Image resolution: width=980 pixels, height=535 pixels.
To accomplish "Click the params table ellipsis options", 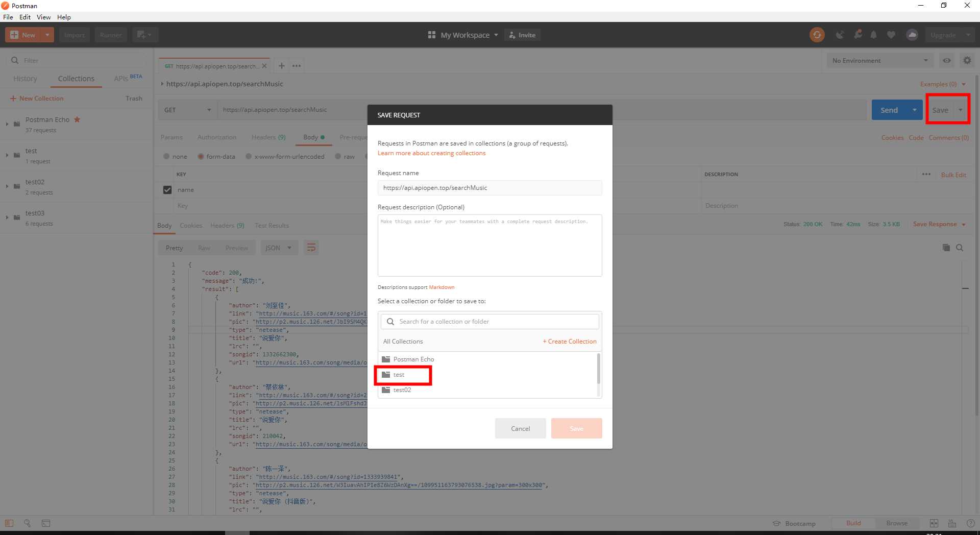I will pyautogui.click(x=926, y=174).
